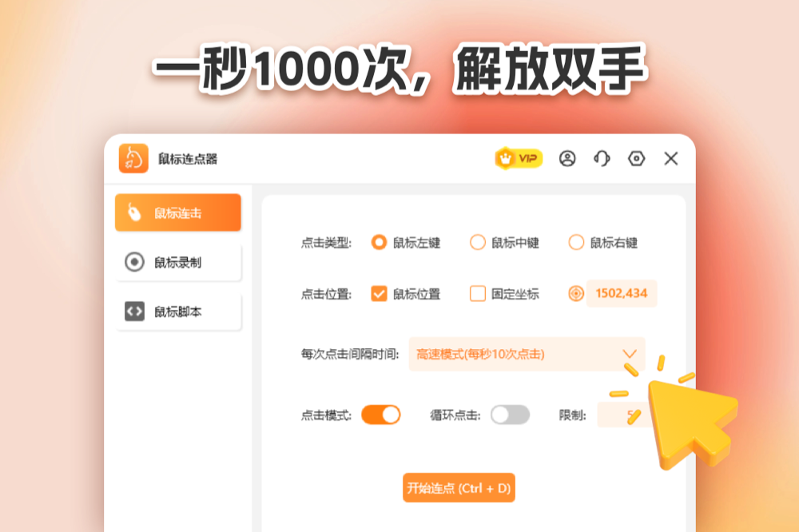Open the 高速模式 interval combo box
799x532 pixels.
pos(527,354)
